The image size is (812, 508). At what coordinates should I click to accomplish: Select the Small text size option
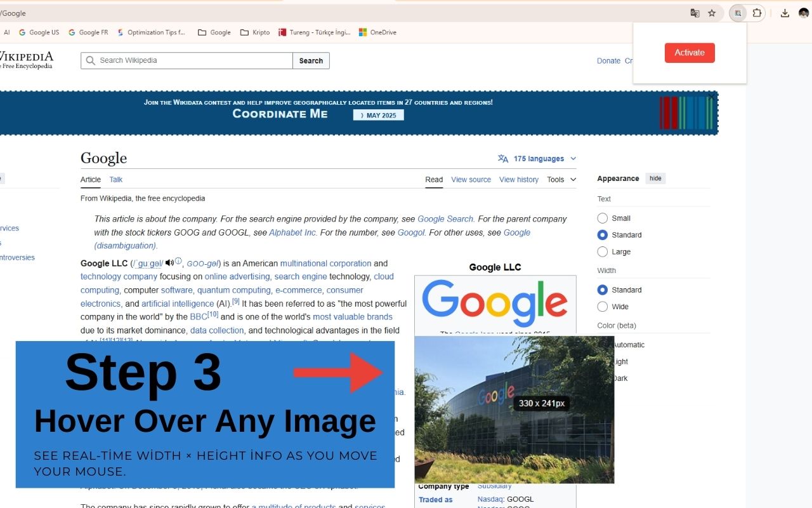click(603, 218)
